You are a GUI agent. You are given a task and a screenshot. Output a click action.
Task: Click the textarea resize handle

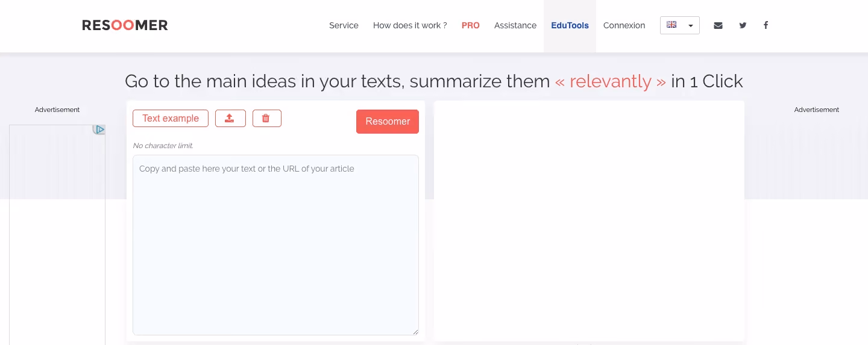(415, 332)
